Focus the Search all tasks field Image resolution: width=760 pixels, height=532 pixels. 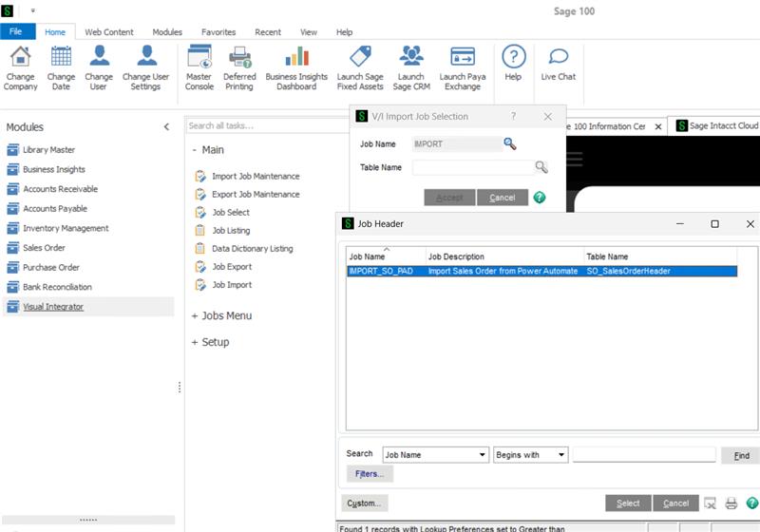coord(267,126)
